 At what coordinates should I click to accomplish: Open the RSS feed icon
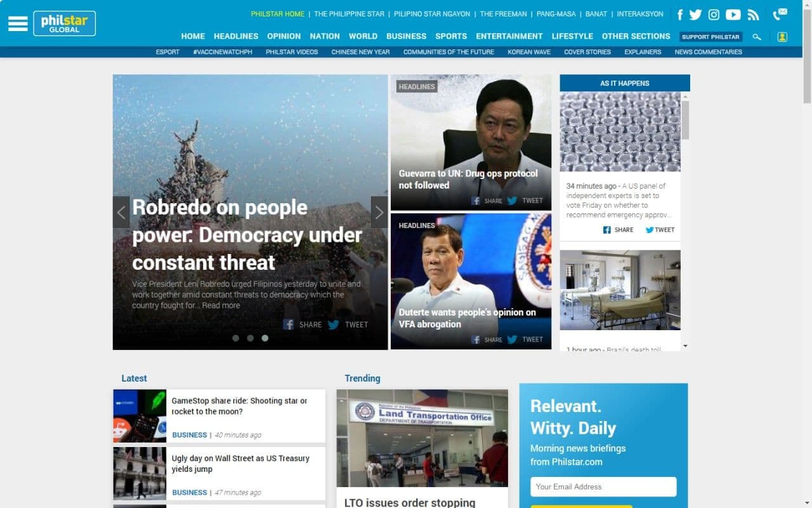pos(753,15)
